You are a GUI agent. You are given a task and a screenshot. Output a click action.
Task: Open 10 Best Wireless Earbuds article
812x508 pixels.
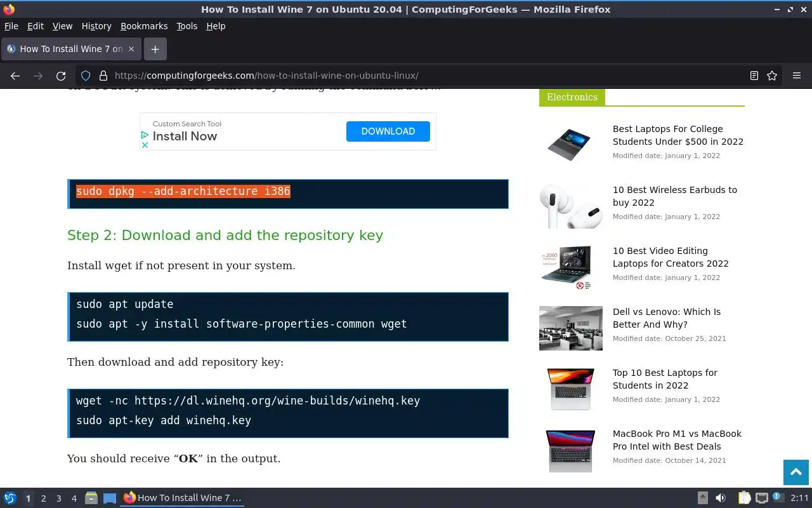[x=675, y=196]
